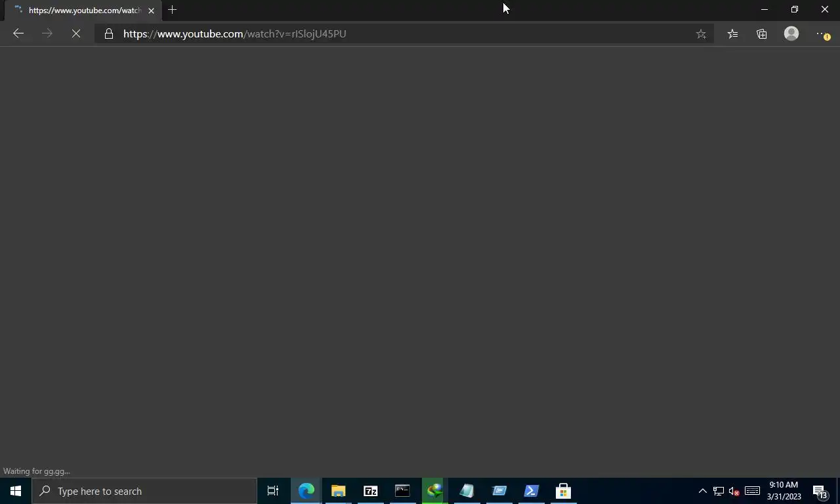840x504 pixels.
Task: Switch to Microsoft Edge in taskbar
Action: pyautogui.click(x=306, y=491)
